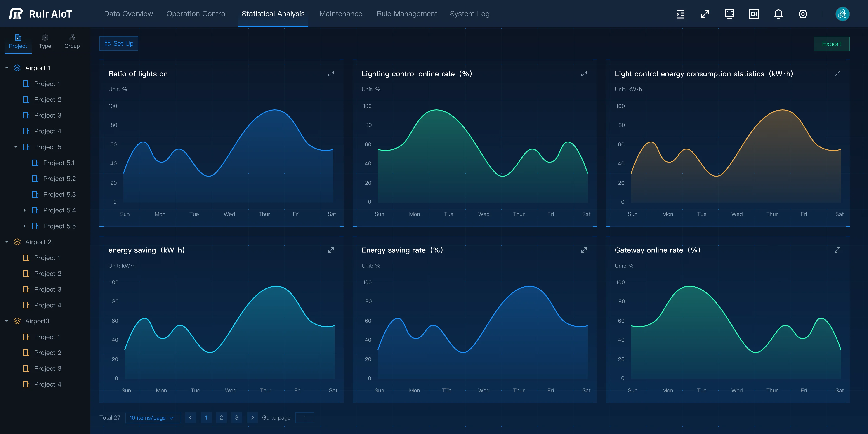Switch to the Group sidebar tab
868x434 pixels.
72,41
